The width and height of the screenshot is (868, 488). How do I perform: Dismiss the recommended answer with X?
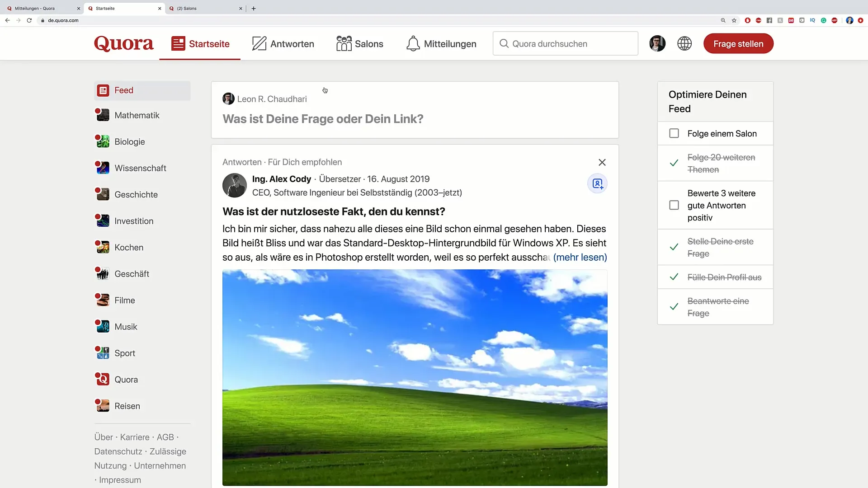click(602, 162)
